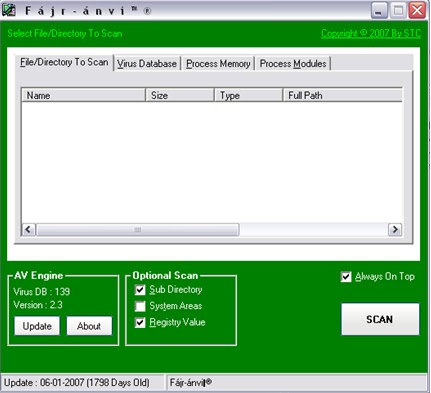The image size is (431, 393).
Task: Sort list by Type column header
Action: coord(249,95)
